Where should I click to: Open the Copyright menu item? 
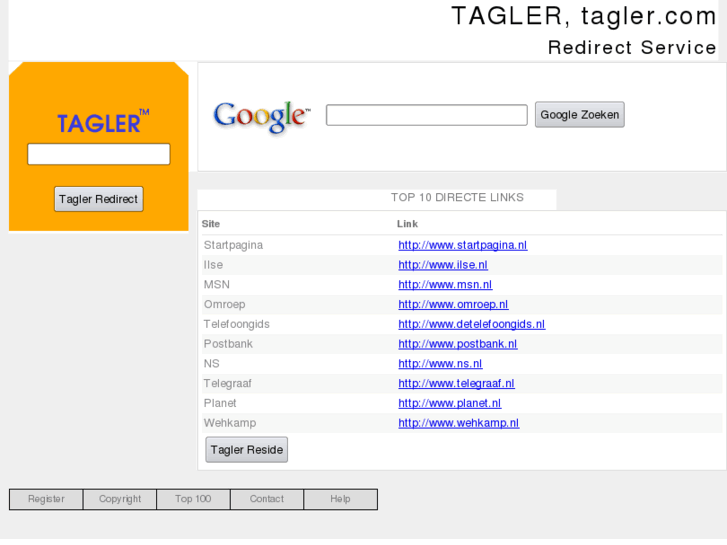pyautogui.click(x=120, y=499)
